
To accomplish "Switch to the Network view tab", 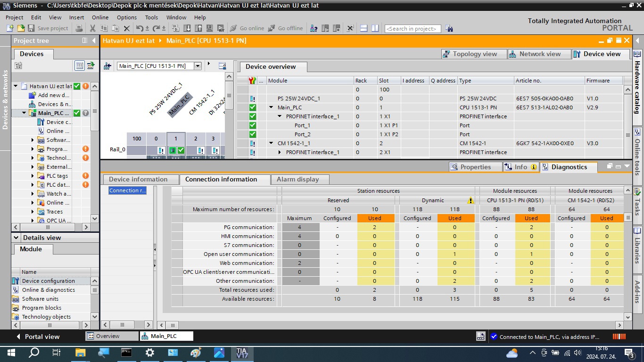I will pos(539,54).
